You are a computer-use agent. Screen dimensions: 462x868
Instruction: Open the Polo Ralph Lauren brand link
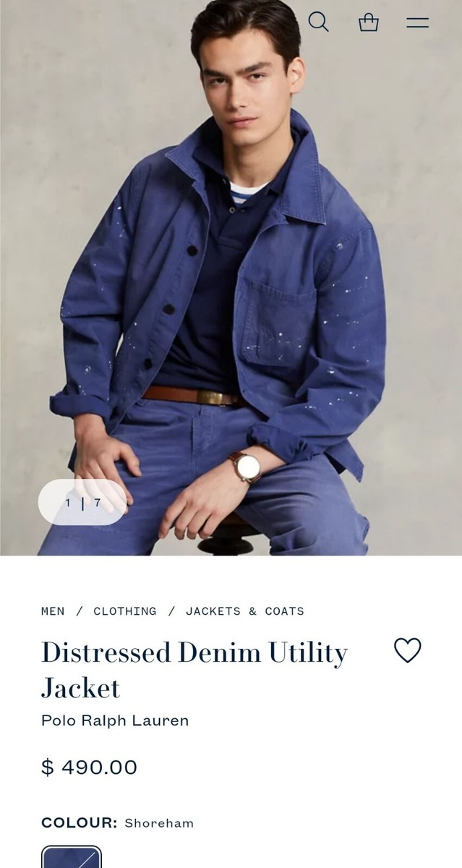[x=115, y=720]
